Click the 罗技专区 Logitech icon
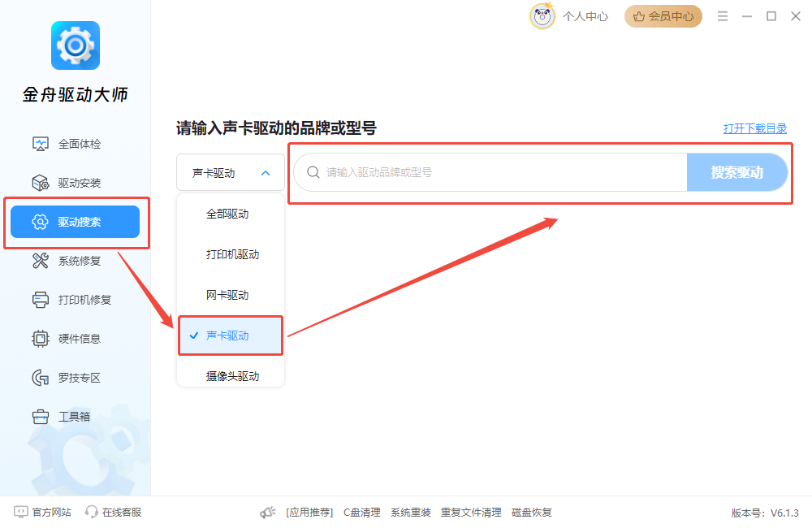812x528 pixels. pyautogui.click(x=41, y=378)
